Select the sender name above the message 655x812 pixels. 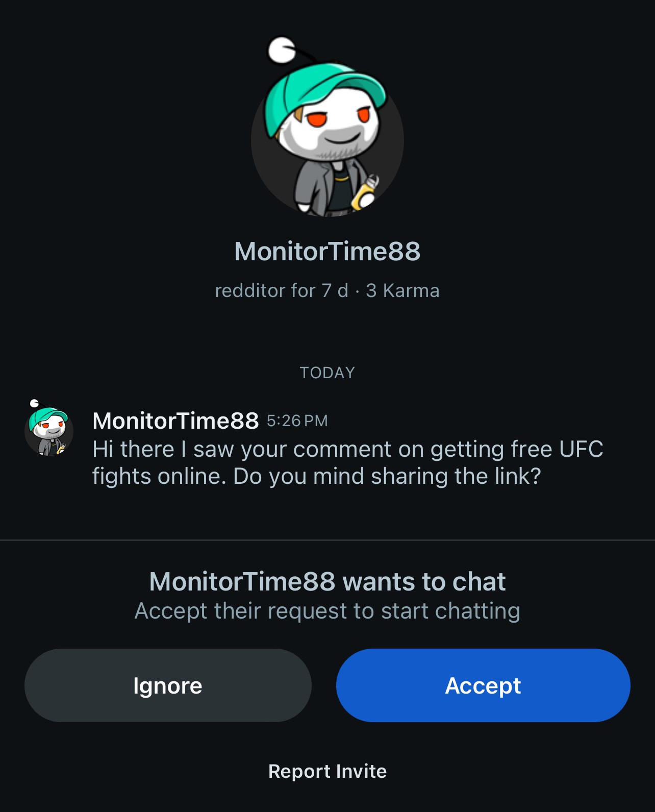pos(175,421)
